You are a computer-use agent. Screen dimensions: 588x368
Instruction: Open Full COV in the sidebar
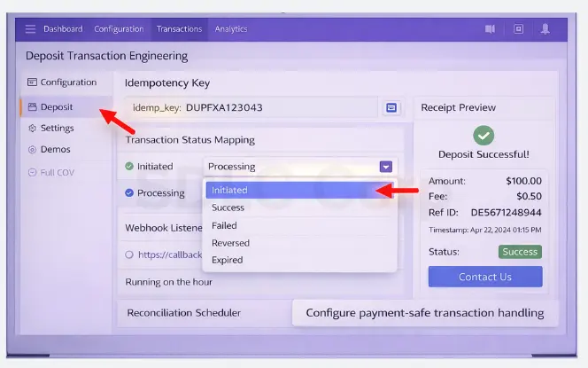coord(66,172)
